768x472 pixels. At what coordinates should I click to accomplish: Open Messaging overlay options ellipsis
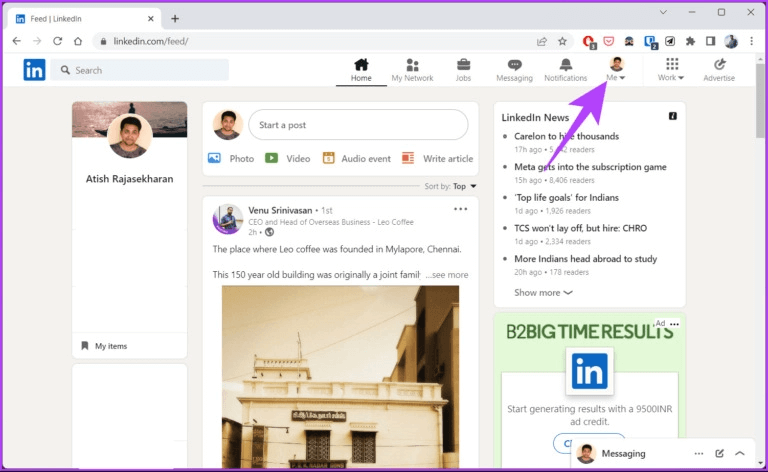699,453
